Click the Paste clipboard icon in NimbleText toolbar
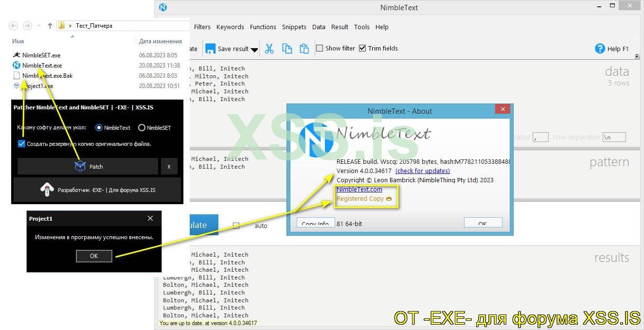 pos(304,49)
